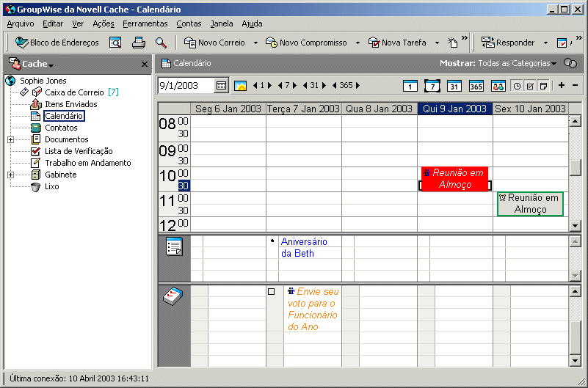Go back one day arrow

point(255,85)
